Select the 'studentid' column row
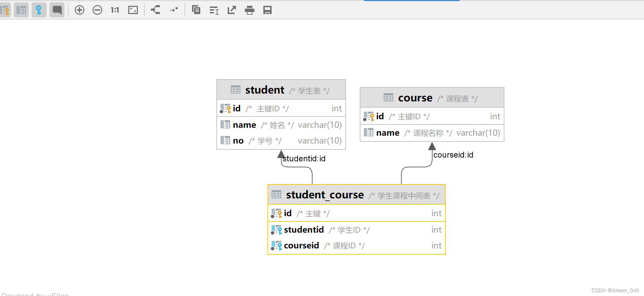 pyautogui.click(x=357, y=230)
